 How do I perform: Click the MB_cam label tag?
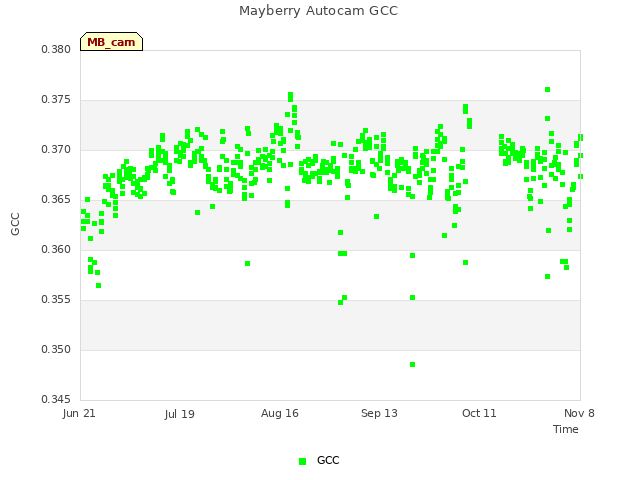tap(111, 42)
